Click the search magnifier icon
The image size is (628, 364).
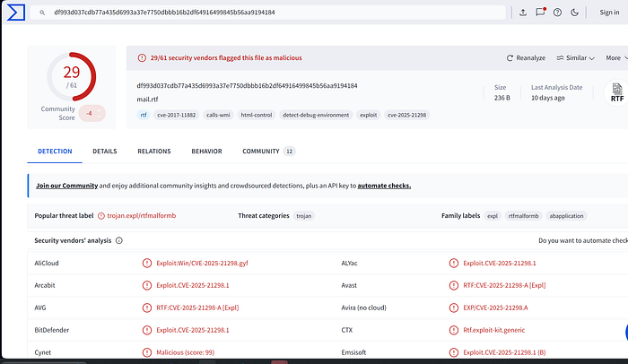(x=42, y=13)
